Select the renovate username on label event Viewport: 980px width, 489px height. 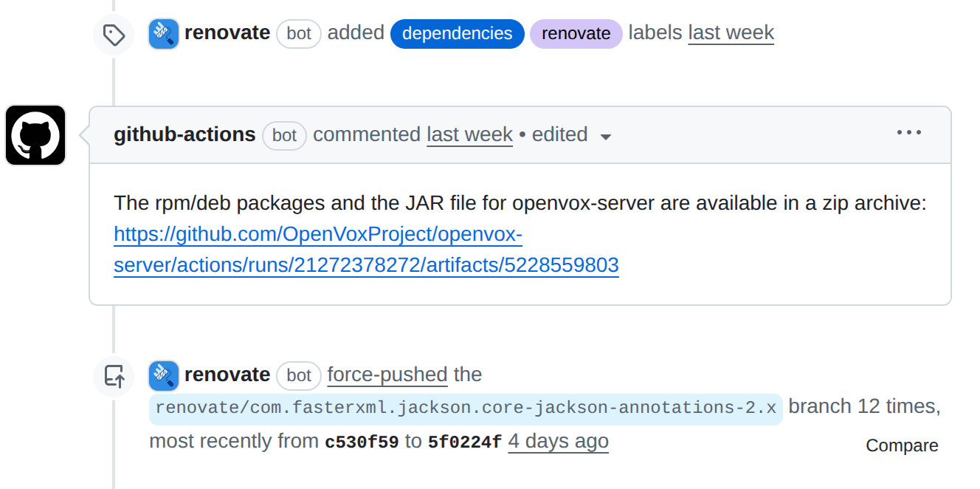[x=228, y=33]
